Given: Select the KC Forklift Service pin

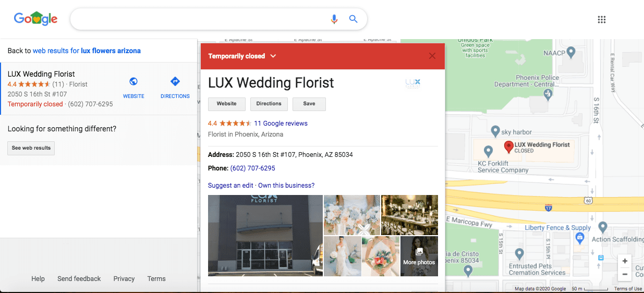Looking at the screenshot, I should pos(488,151).
